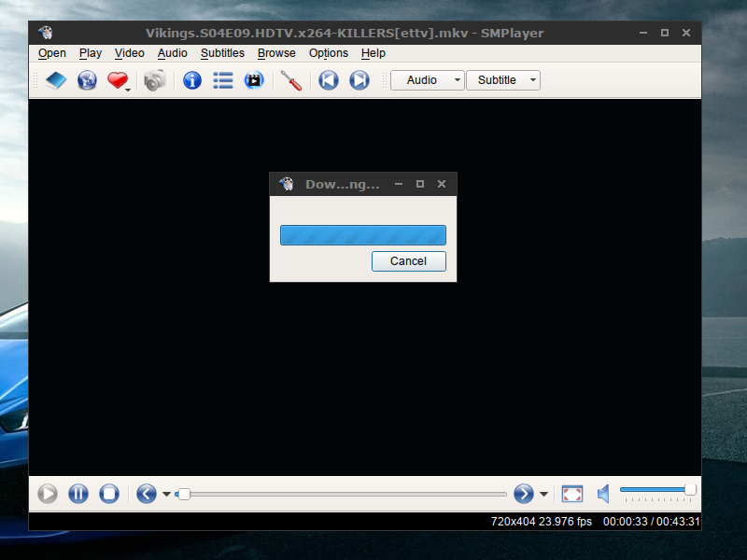Open preferences with the screwdriver tools icon
Screen dimensions: 747x560
click(291, 80)
